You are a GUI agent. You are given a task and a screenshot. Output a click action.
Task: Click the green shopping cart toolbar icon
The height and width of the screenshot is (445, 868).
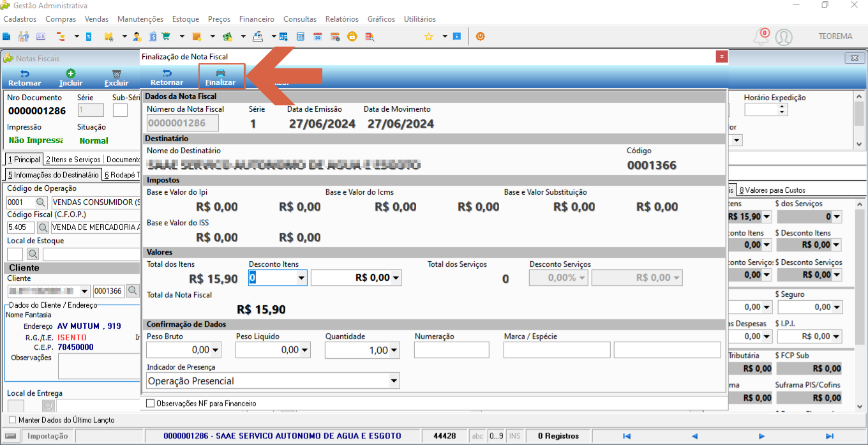(x=167, y=36)
